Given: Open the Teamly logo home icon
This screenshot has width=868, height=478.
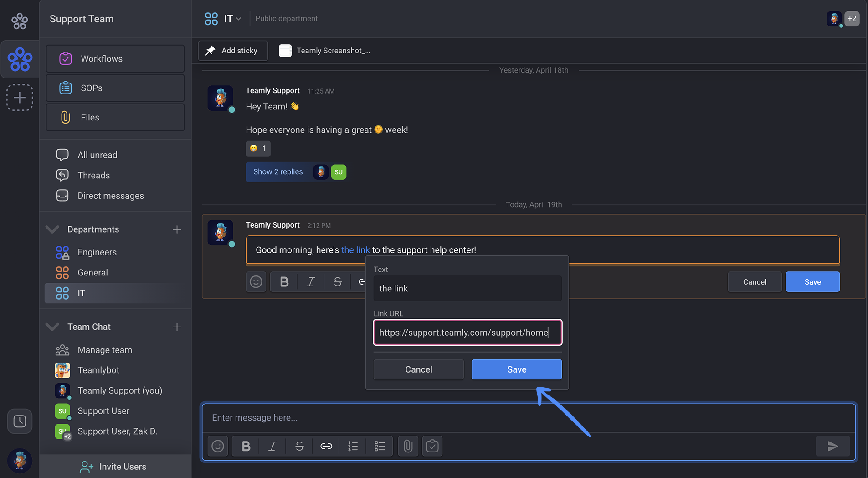Looking at the screenshot, I should coord(20,21).
